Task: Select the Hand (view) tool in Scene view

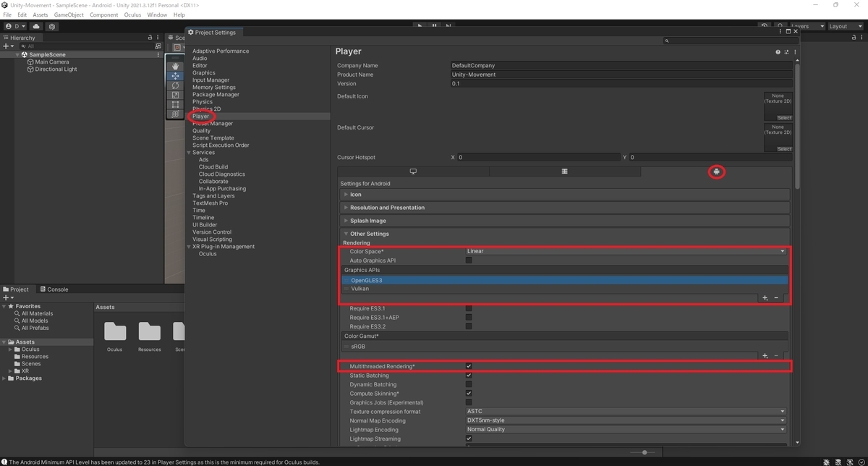Action: coord(175,66)
